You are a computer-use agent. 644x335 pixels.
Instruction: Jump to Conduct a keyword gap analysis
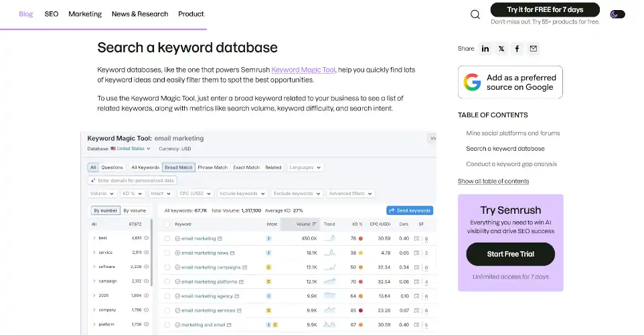coord(511,164)
